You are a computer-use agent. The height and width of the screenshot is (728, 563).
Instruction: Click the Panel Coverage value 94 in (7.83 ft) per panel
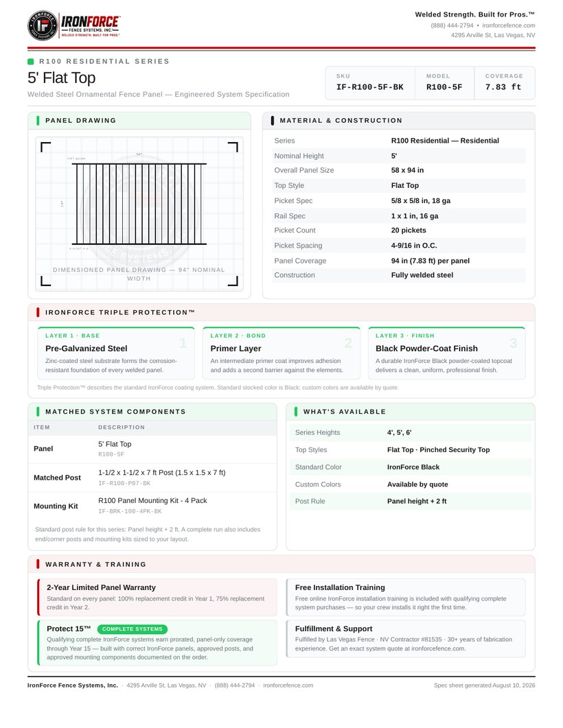pos(430,261)
